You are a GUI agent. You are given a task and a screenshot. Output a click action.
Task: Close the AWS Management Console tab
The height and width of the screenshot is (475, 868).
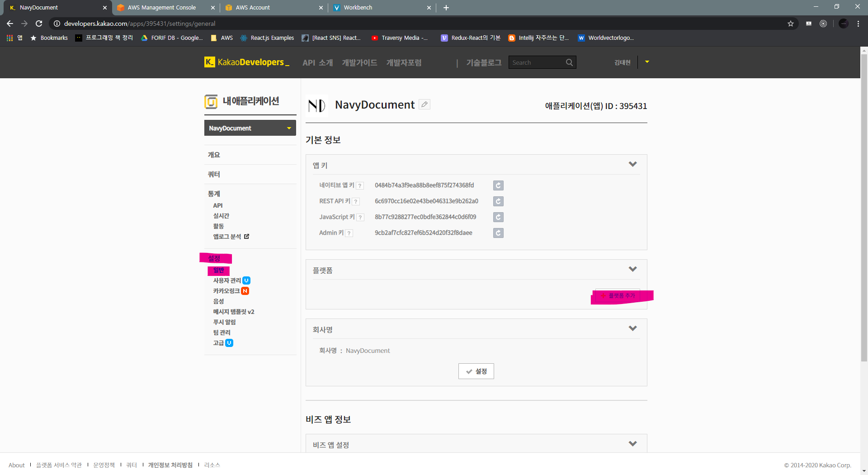point(213,8)
